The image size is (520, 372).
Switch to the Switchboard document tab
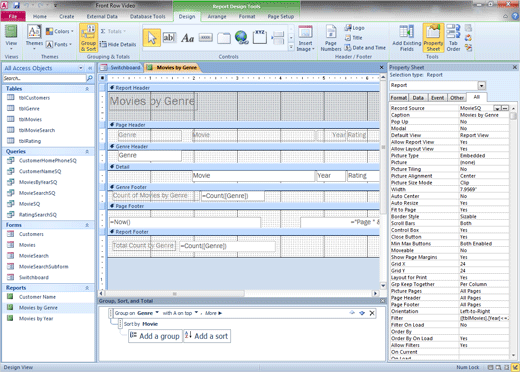tap(121, 68)
